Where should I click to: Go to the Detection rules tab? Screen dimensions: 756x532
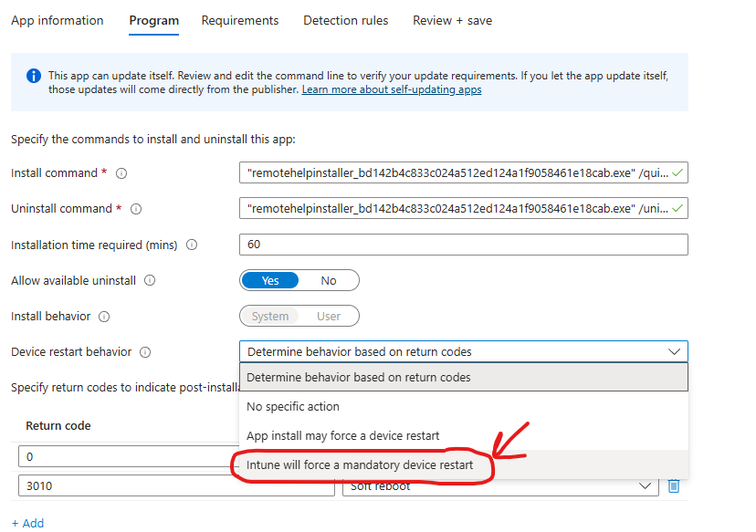click(x=345, y=20)
